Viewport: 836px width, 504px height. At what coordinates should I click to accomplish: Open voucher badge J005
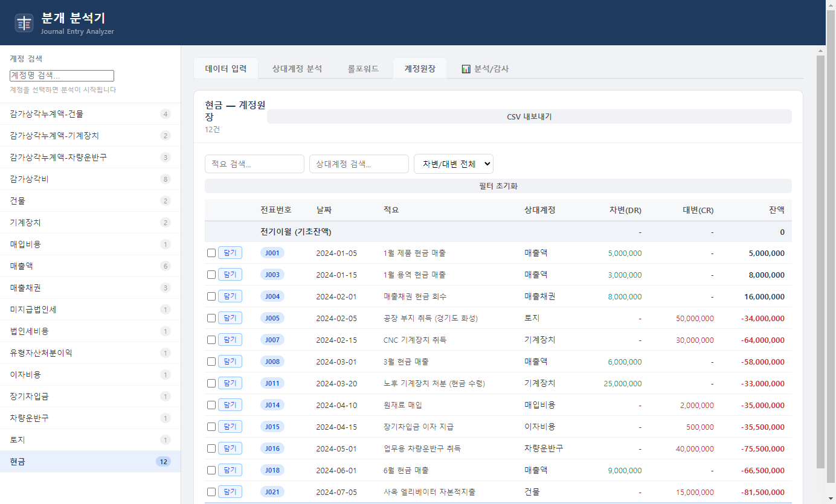point(272,318)
